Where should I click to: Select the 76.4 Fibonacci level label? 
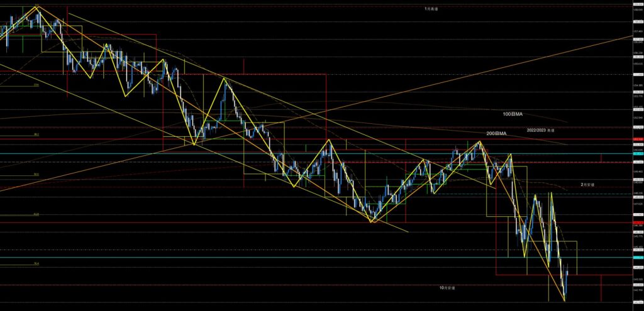click(x=36, y=264)
